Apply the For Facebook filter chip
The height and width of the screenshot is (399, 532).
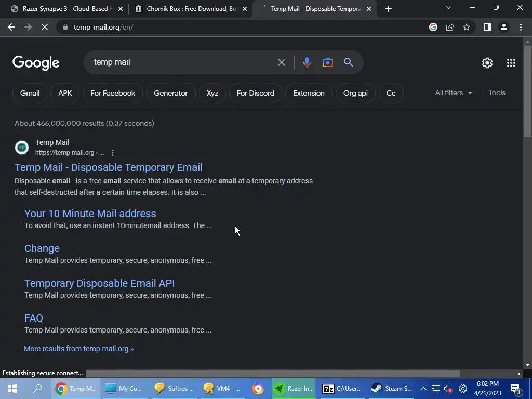113,93
